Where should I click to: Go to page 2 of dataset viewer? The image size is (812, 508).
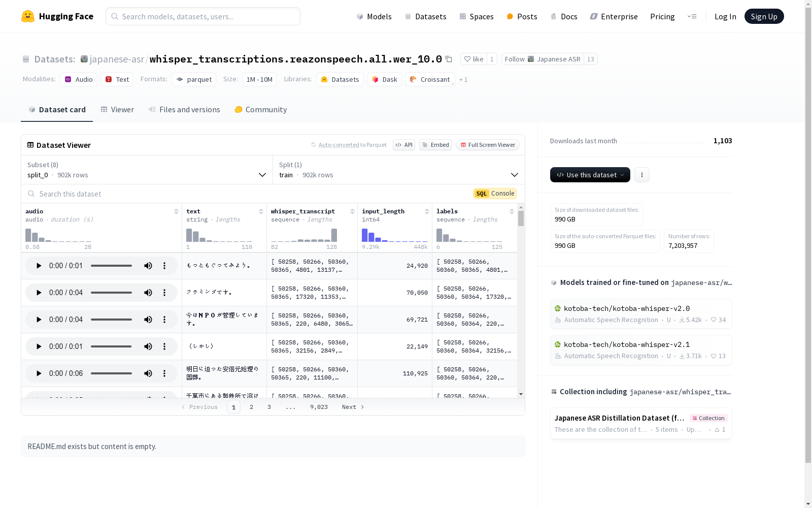tap(251, 407)
